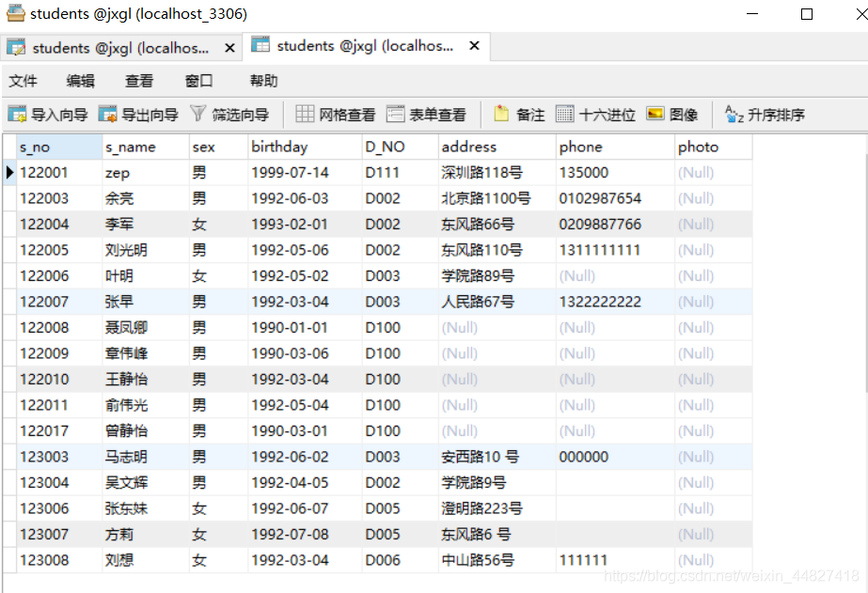Open the Image (图像) viewer
Image resolution: width=868 pixels, height=593 pixels.
(672, 115)
